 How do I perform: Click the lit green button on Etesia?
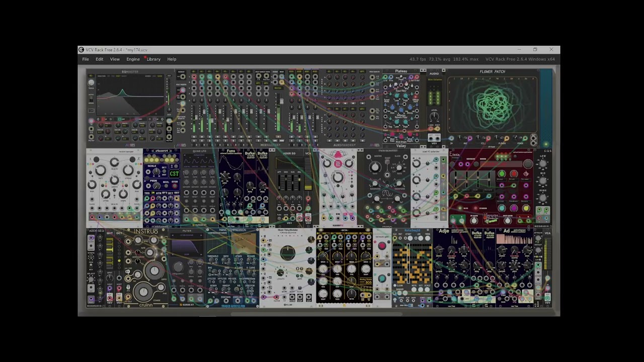tap(502, 174)
